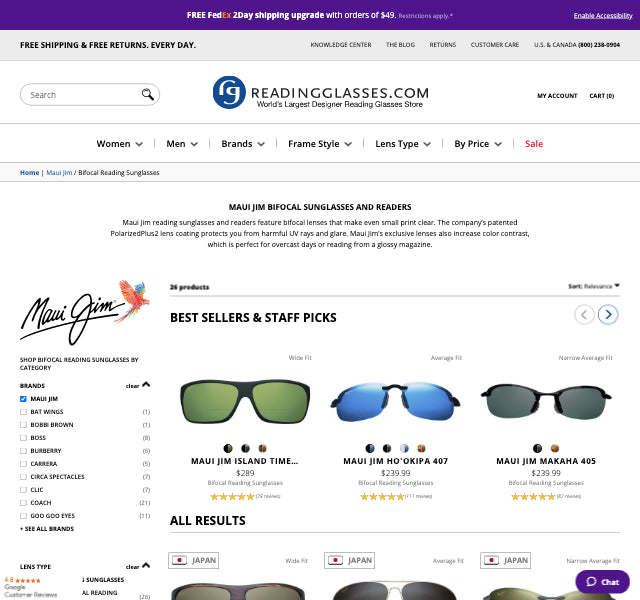The width and height of the screenshot is (640, 600).
Task: Select first color swatch under Island Time
Action: click(228, 449)
